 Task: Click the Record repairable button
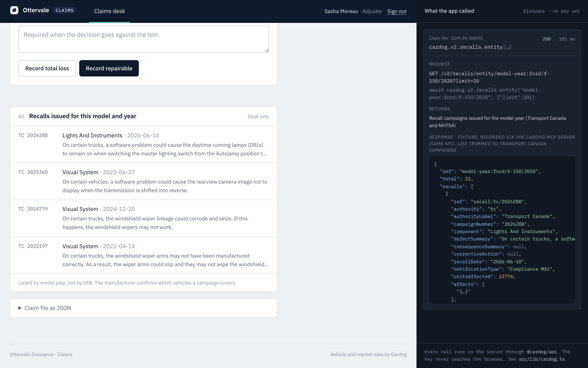(109, 68)
